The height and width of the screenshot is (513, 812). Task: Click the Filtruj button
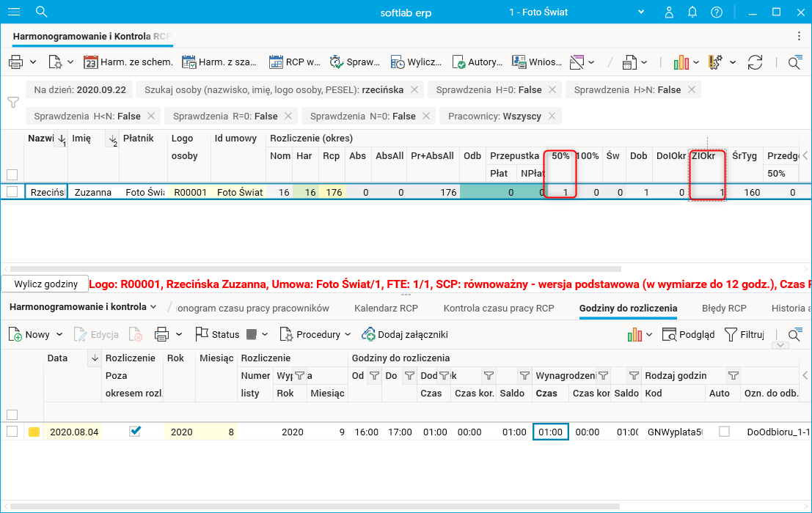pos(745,335)
